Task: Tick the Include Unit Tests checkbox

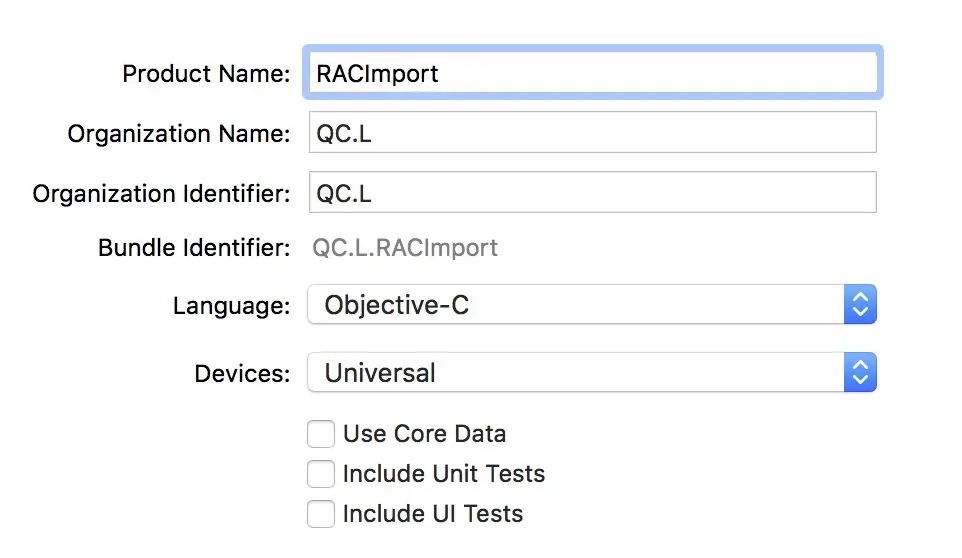Action: pyautogui.click(x=321, y=474)
